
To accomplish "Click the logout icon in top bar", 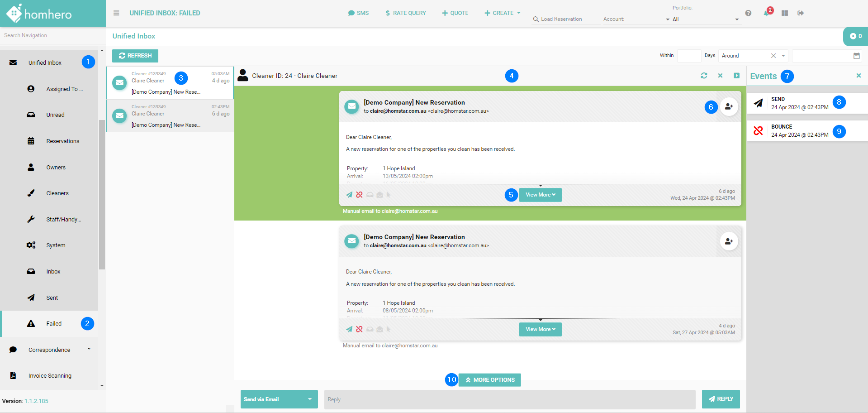I will [801, 13].
